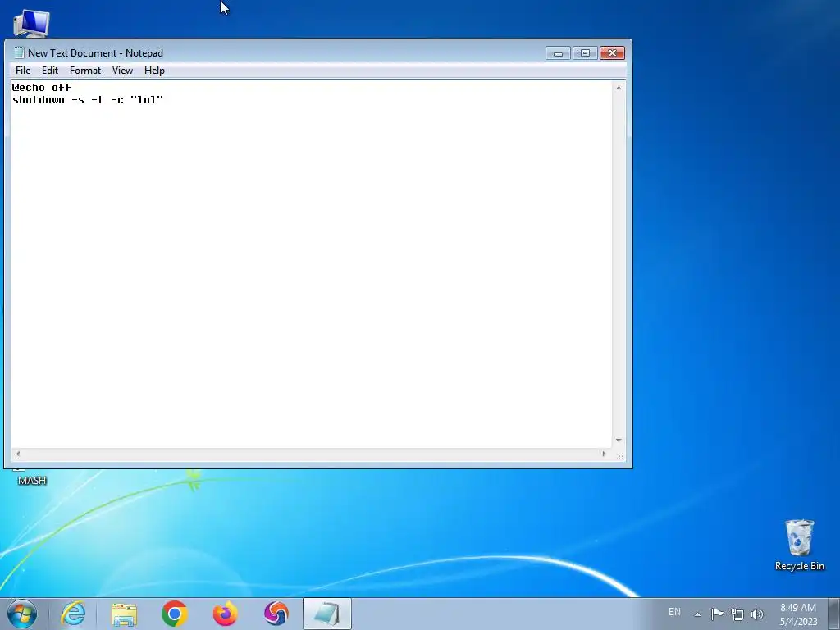The image size is (840, 630).
Task: Open the volume speaker icon
Action: click(757, 614)
